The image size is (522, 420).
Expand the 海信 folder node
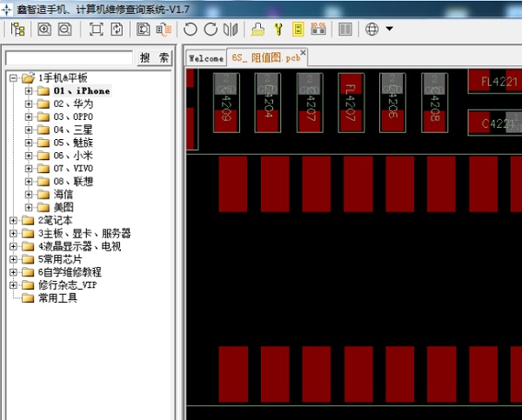pos(29,195)
